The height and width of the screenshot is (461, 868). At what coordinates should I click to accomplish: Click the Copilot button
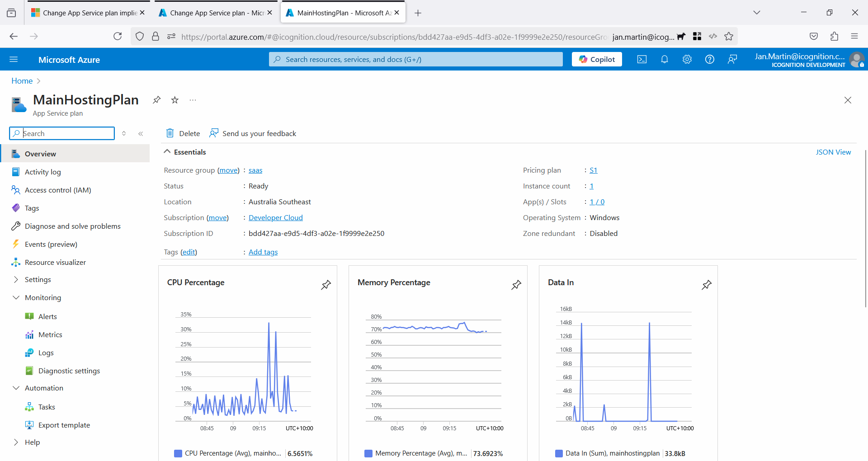pyautogui.click(x=597, y=59)
